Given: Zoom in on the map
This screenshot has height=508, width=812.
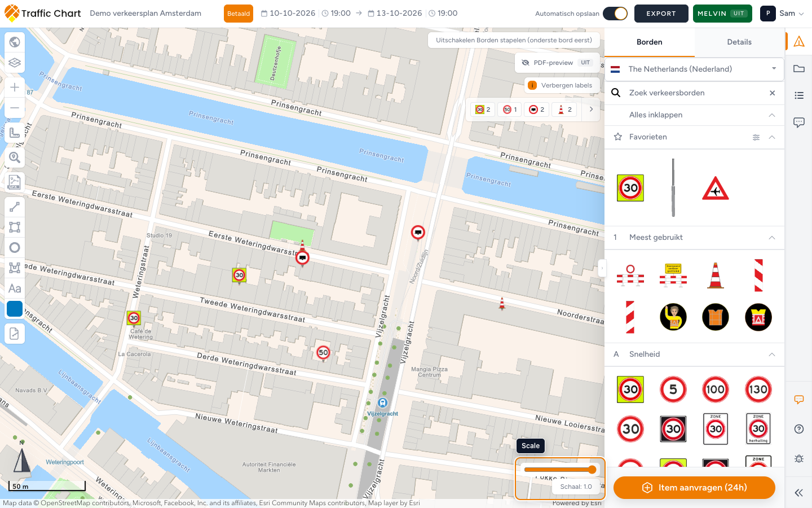Looking at the screenshot, I should [15, 87].
